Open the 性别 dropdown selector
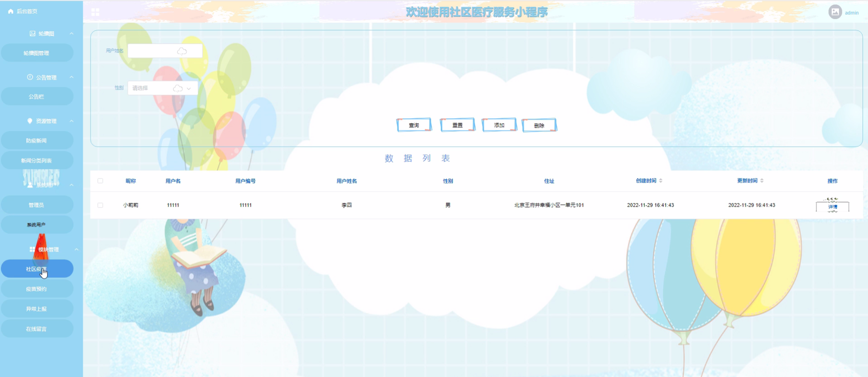The image size is (868, 377). 163,88
